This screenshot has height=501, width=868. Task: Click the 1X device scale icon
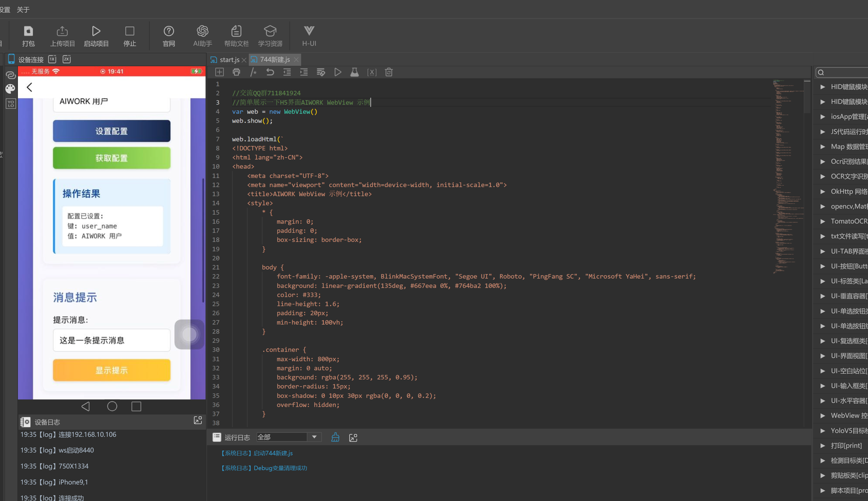point(52,59)
